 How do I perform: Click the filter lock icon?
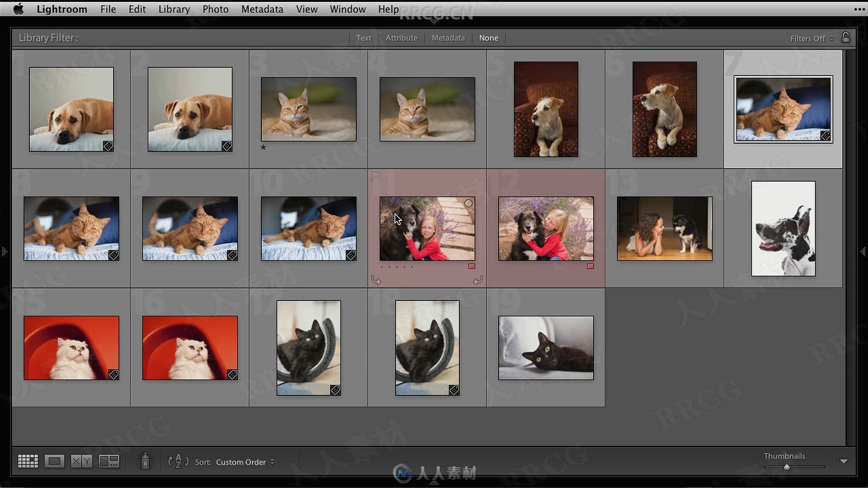coord(845,38)
